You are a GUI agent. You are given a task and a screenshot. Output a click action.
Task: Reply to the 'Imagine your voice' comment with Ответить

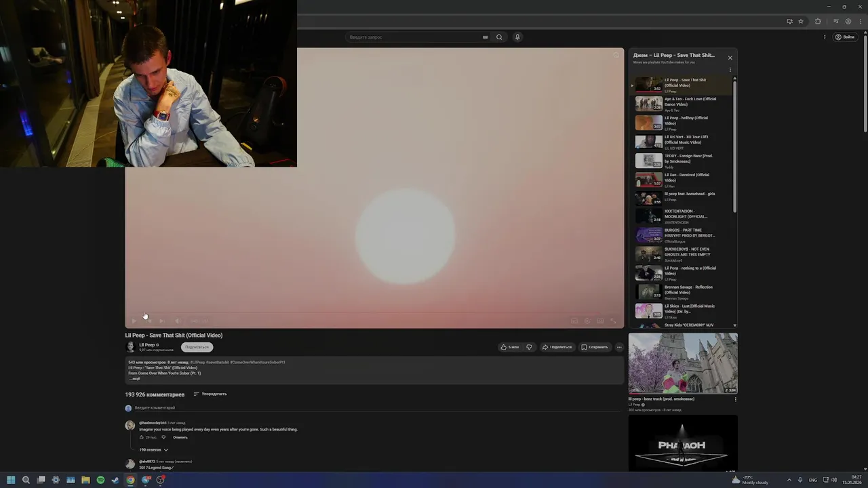[180, 437]
